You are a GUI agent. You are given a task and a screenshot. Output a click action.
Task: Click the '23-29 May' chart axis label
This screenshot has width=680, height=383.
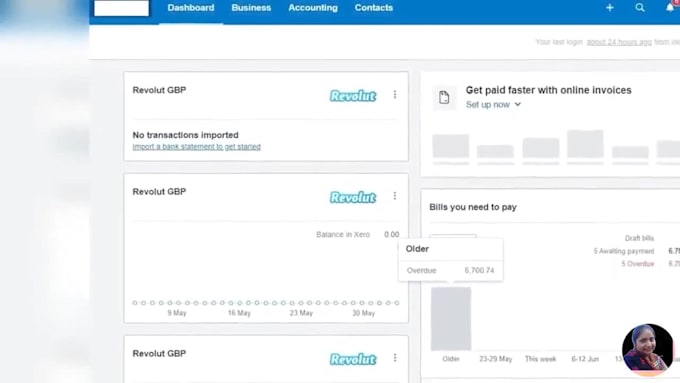(x=495, y=359)
